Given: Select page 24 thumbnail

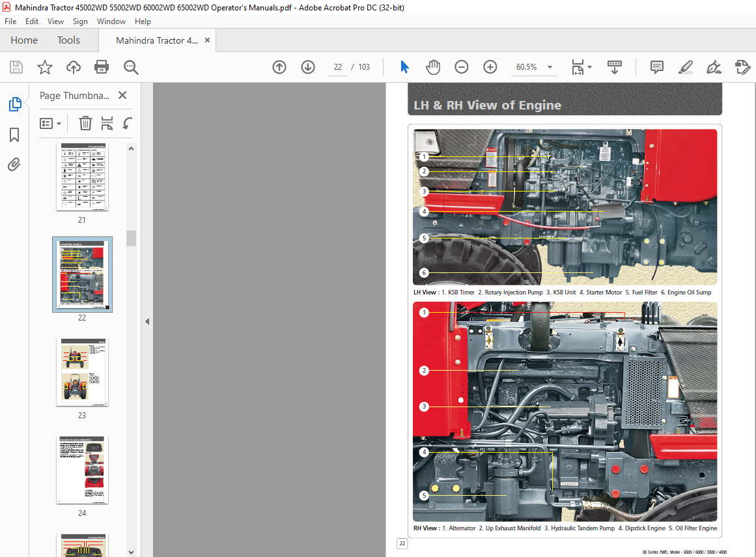Looking at the screenshot, I should click(83, 470).
